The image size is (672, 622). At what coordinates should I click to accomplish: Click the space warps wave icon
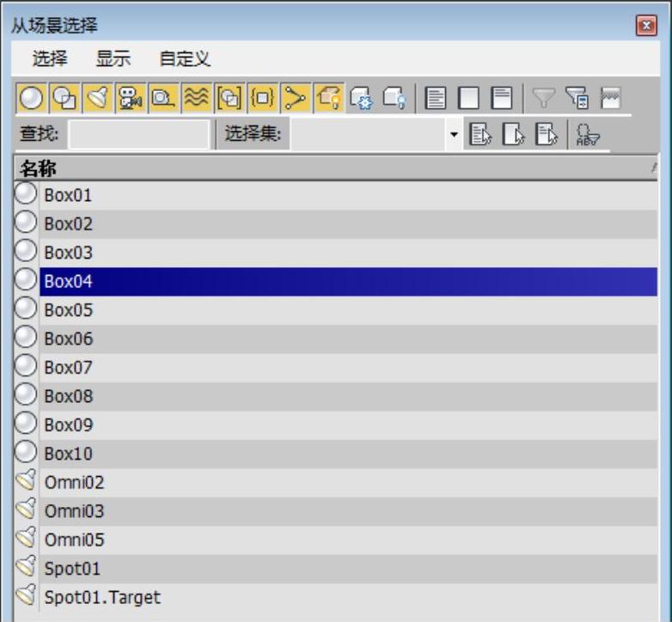click(195, 99)
